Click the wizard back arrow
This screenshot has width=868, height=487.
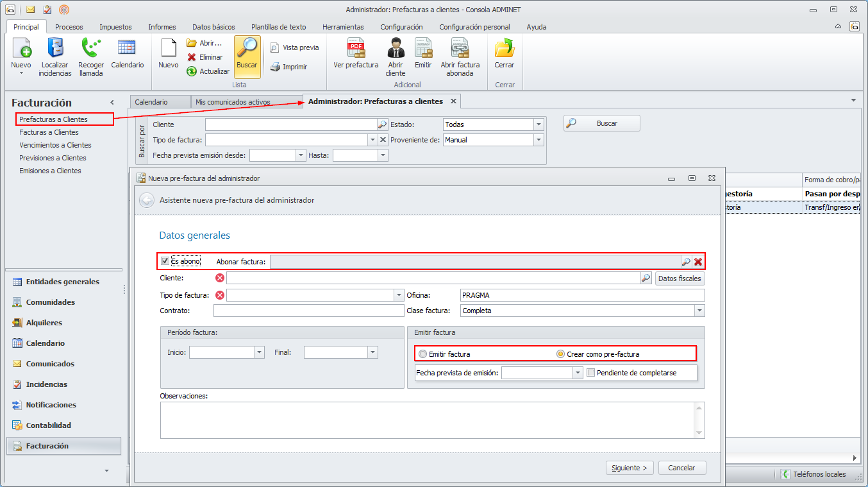pyautogui.click(x=147, y=200)
